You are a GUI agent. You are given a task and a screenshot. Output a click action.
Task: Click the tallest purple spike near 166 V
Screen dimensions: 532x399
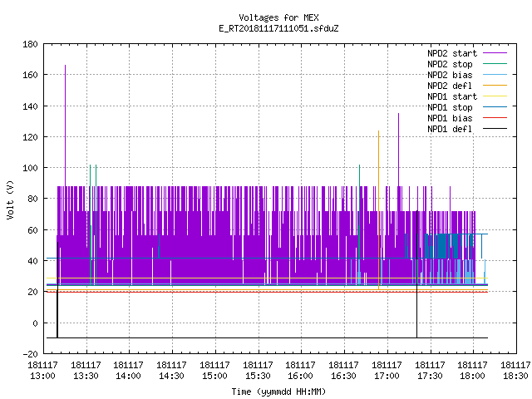pyautogui.click(x=65, y=126)
